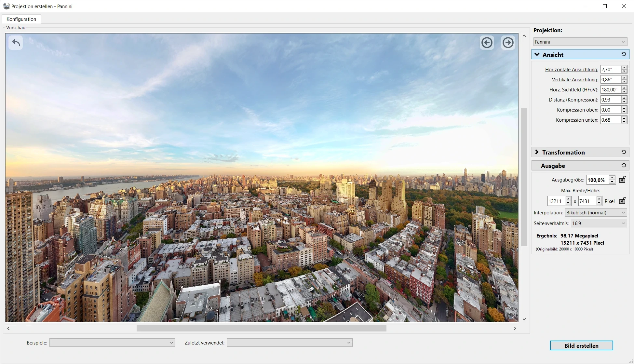Click the undo arrow in the preview
Screen dimensions: 634x364
[x=16, y=43]
